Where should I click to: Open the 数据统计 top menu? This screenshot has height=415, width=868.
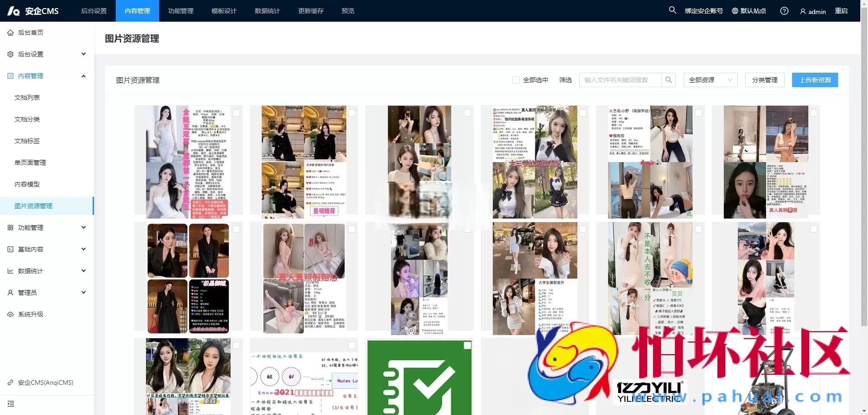click(267, 10)
